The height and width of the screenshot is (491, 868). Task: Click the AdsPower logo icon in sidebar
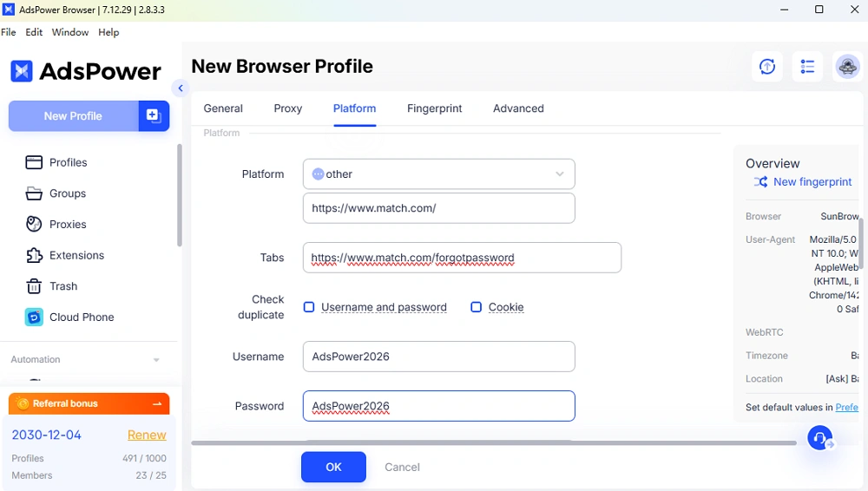(22, 71)
